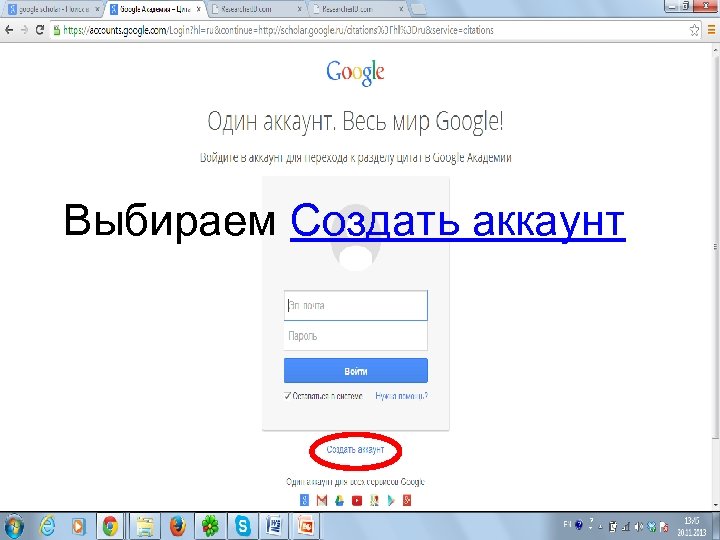
Task: Open Windows Explorer from the taskbar
Action: [145, 526]
